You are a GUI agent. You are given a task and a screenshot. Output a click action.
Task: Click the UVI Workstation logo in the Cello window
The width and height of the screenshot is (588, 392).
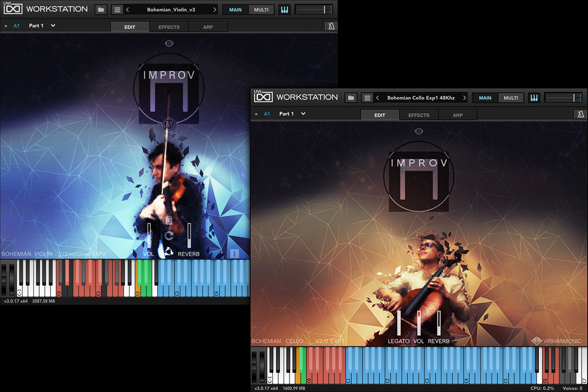295,97
